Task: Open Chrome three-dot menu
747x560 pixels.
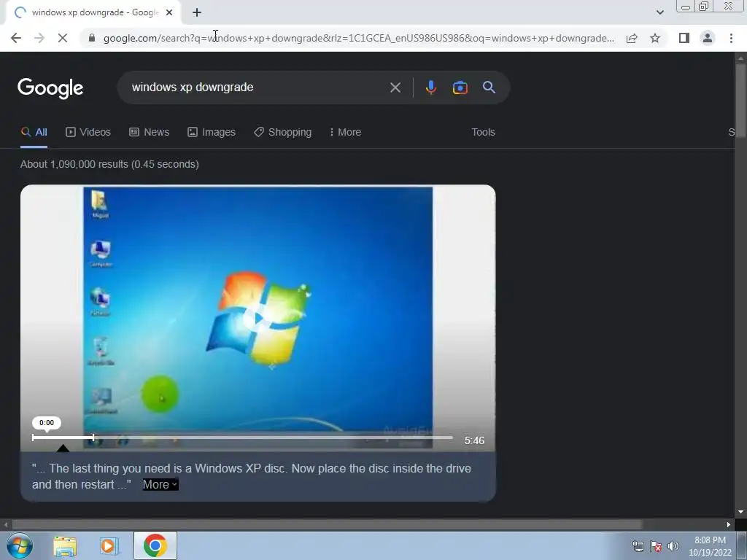Action: (731, 38)
